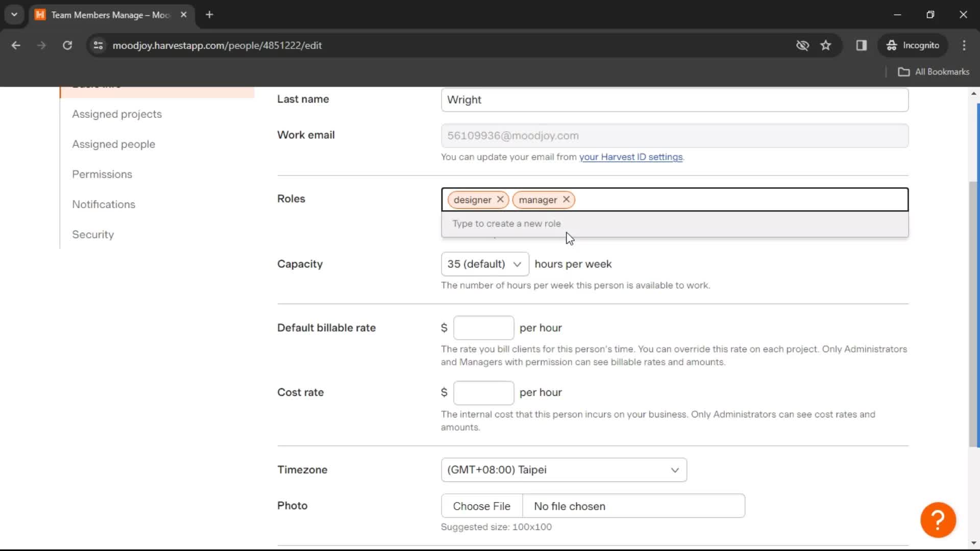Screen dimensions: 980x551
Task: Click the 'hours per week' label
Action: pos(573,264)
